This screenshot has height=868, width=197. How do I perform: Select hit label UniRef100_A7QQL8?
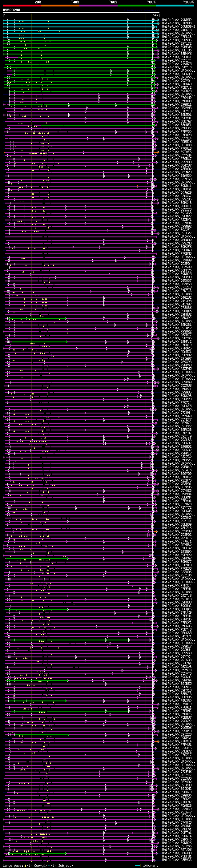tap(177, 149)
